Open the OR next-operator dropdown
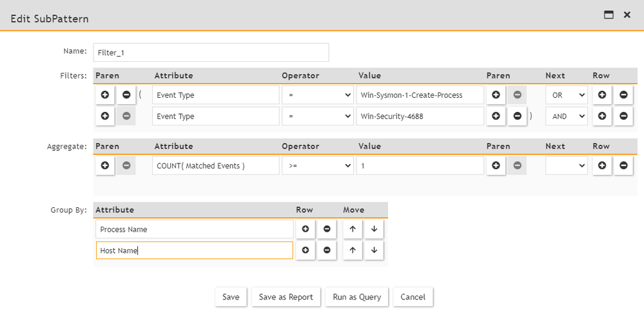The height and width of the screenshot is (318, 644). [566, 95]
